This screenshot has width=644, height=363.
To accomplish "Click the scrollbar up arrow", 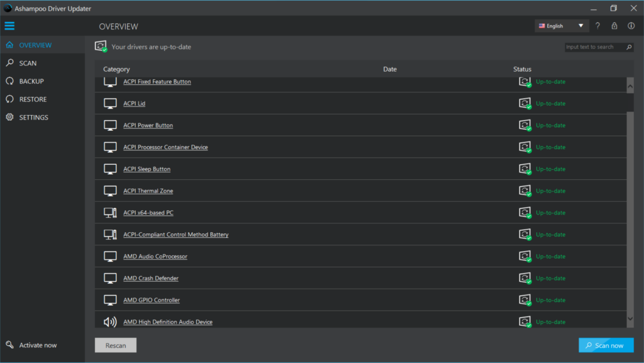I will [630, 86].
